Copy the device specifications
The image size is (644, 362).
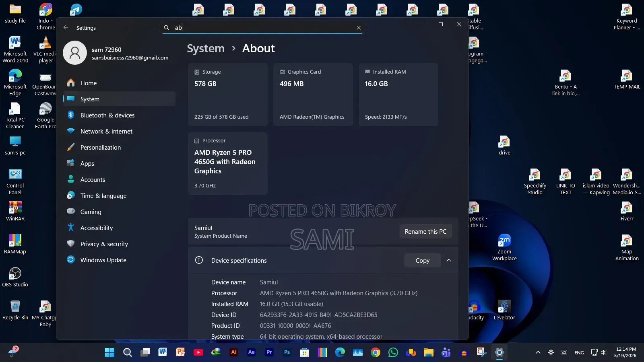tap(422, 260)
